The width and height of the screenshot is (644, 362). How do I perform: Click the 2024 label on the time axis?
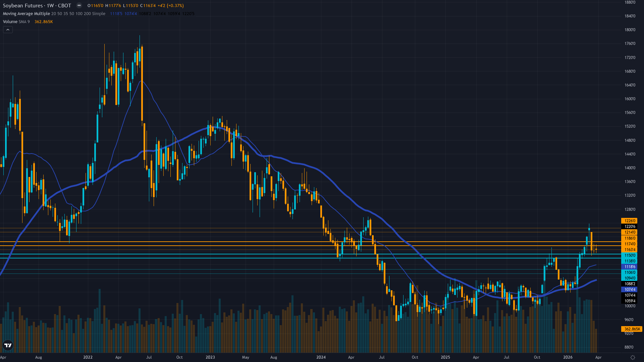tap(321, 357)
